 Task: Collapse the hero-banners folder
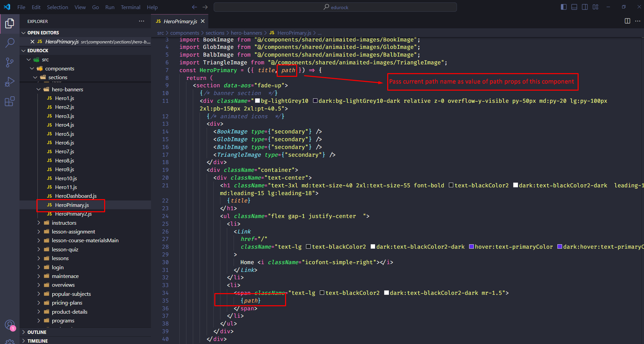click(85, 89)
